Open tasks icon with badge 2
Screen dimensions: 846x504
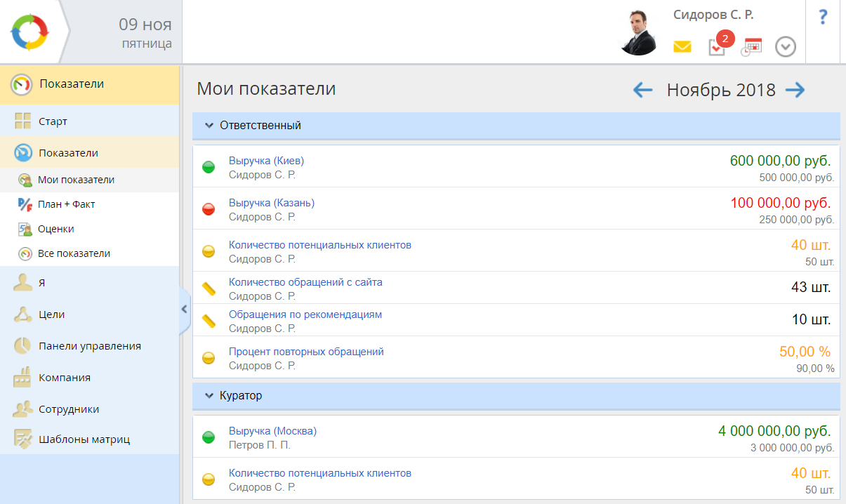[x=717, y=47]
